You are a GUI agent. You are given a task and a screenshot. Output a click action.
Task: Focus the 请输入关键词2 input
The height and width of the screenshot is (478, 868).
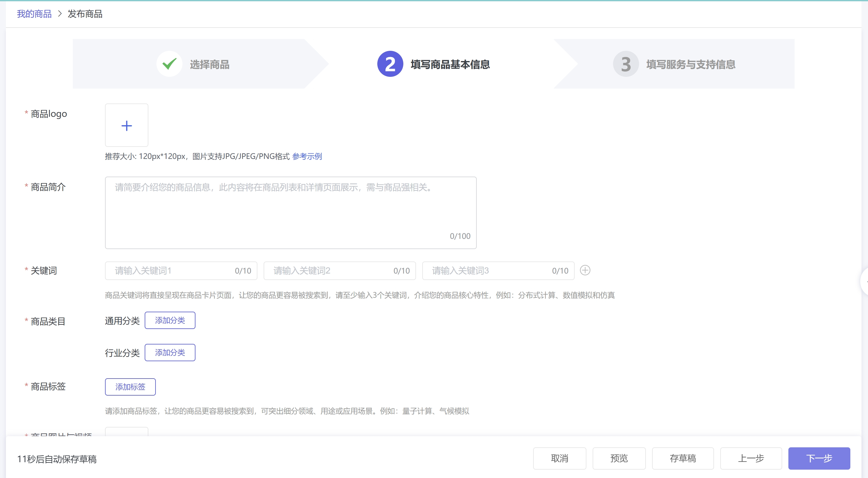click(x=340, y=270)
